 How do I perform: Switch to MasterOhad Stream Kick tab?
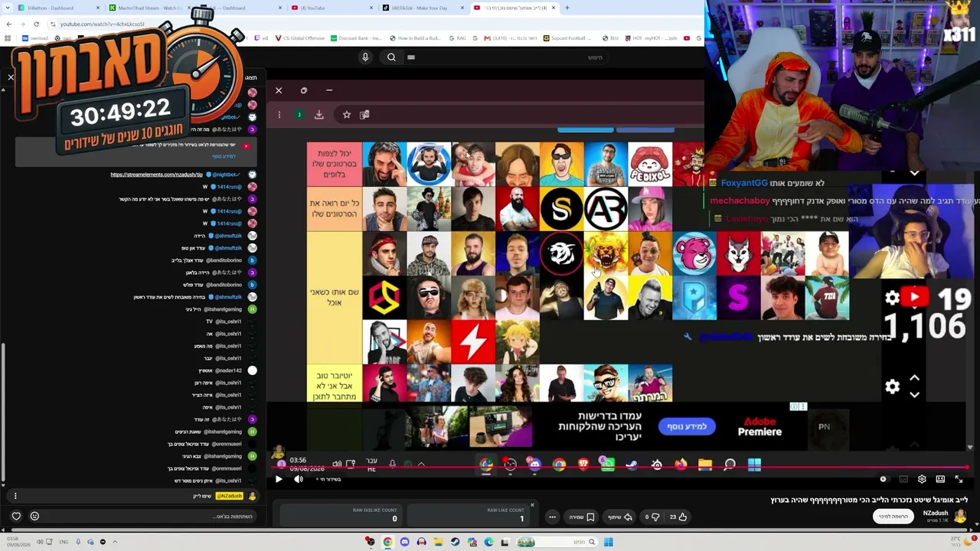click(149, 8)
